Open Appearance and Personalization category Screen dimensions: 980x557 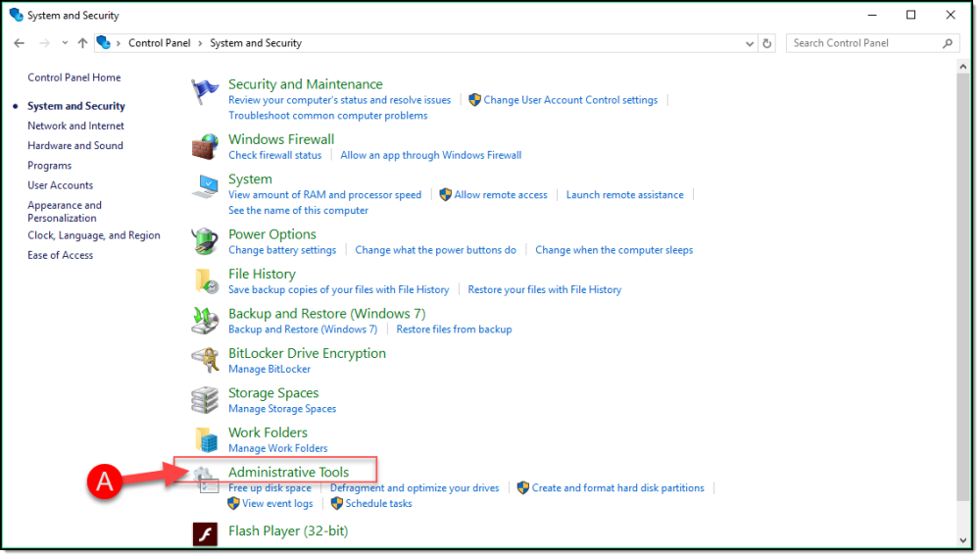point(65,211)
